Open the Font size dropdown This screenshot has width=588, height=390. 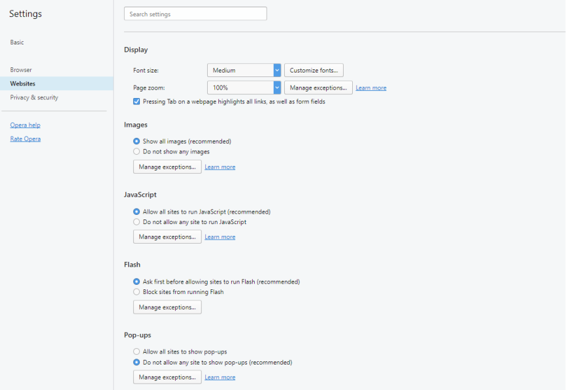(x=244, y=70)
